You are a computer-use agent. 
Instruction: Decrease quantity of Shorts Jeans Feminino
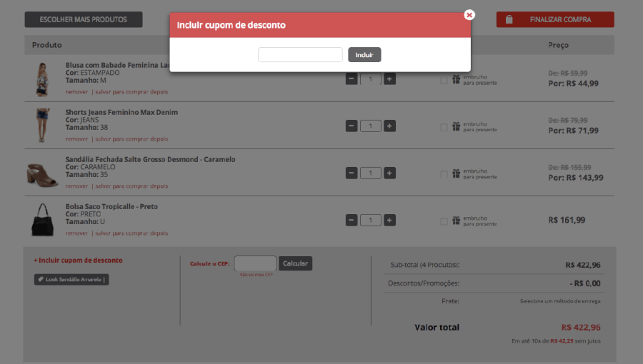(352, 126)
